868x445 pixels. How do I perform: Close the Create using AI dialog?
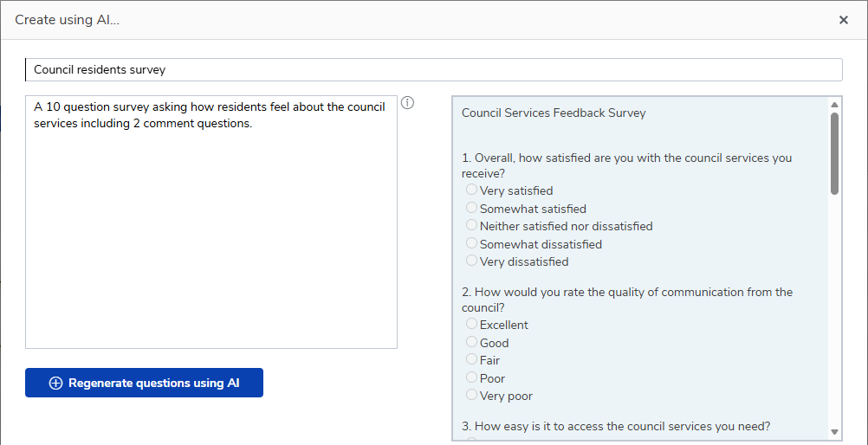tap(844, 20)
